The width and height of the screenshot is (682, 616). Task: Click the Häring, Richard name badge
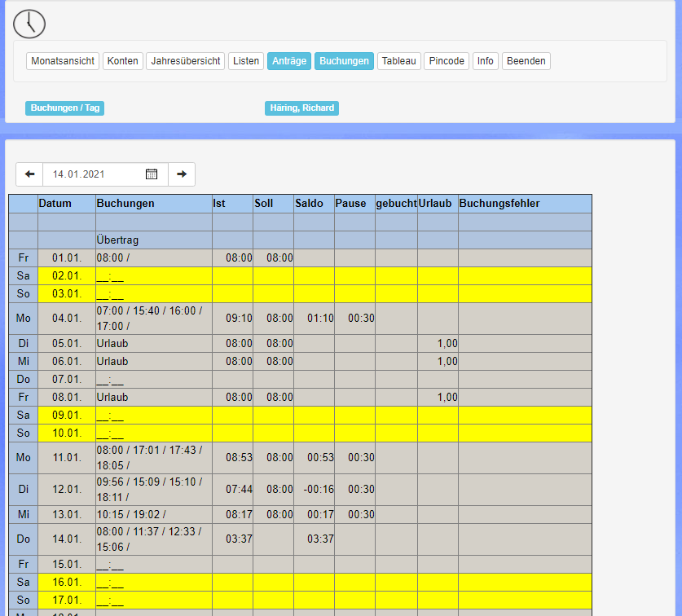[301, 108]
